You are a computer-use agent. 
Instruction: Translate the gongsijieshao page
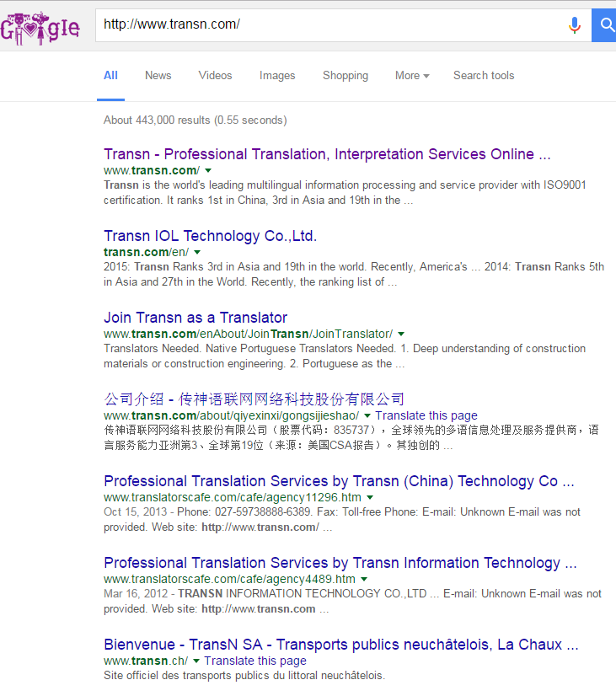426,415
